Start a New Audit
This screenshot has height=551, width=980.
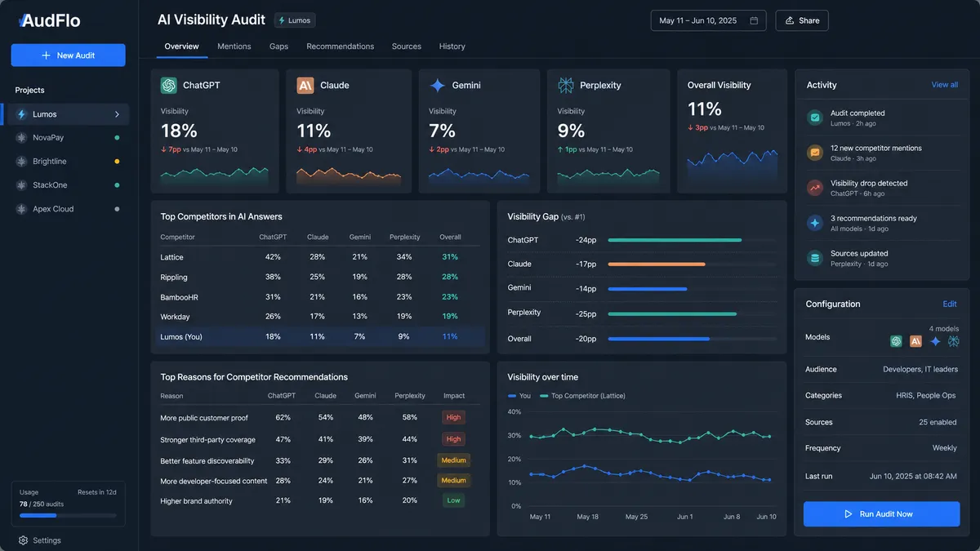click(68, 56)
